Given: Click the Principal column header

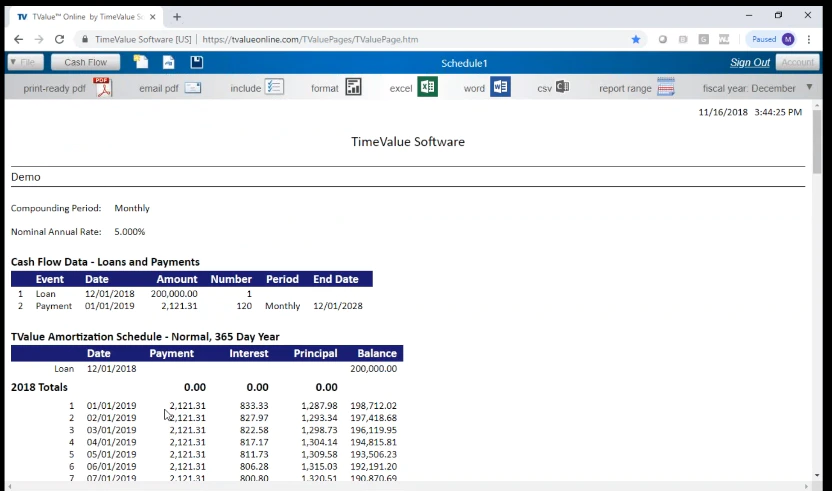Looking at the screenshot, I should (x=315, y=354).
